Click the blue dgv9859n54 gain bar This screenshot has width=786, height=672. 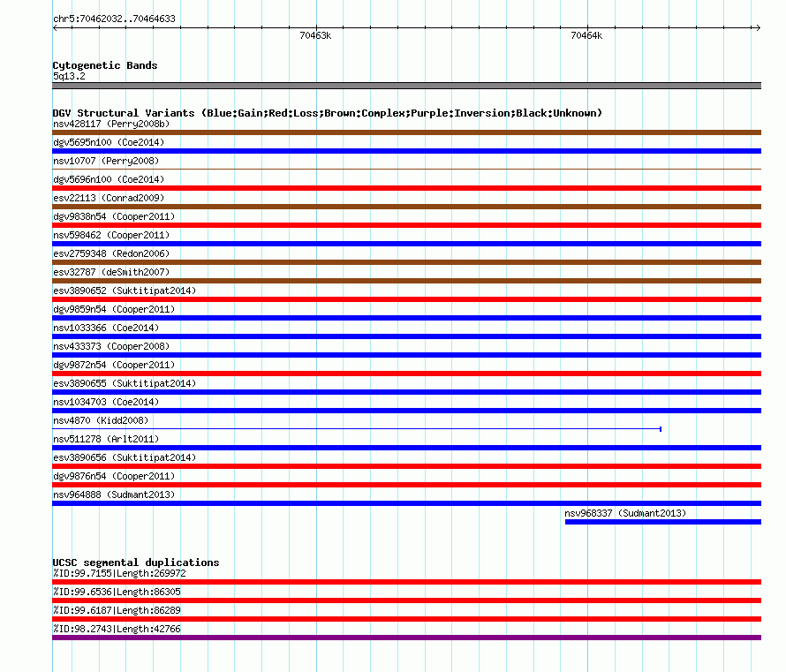[x=406, y=318]
